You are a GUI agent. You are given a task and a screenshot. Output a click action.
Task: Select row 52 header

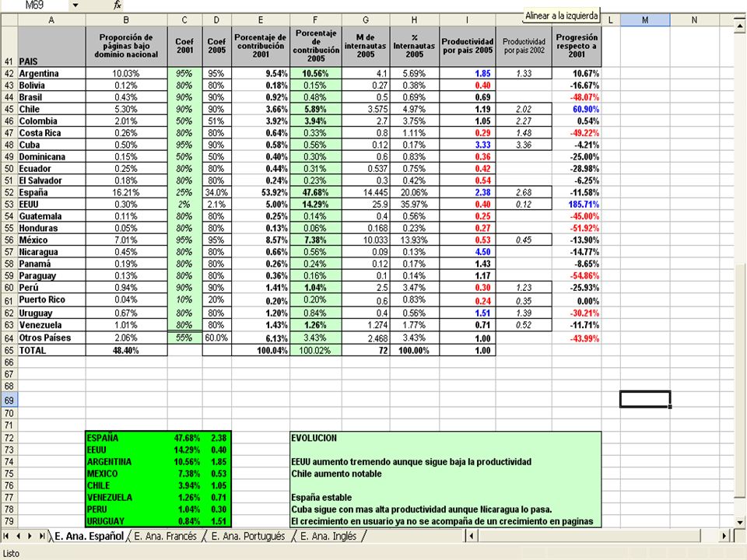(9, 192)
